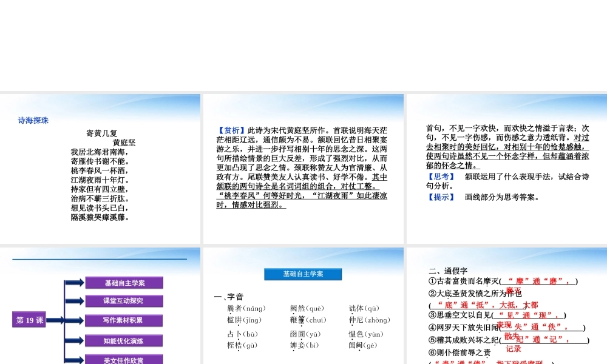This screenshot has width=607, height=364.
Task: Click the 第 19 课 lesson box
Action: tap(30, 320)
